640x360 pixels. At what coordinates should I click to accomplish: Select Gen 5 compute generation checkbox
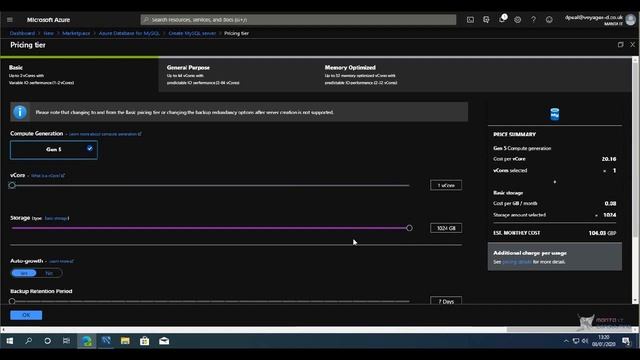point(90,149)
